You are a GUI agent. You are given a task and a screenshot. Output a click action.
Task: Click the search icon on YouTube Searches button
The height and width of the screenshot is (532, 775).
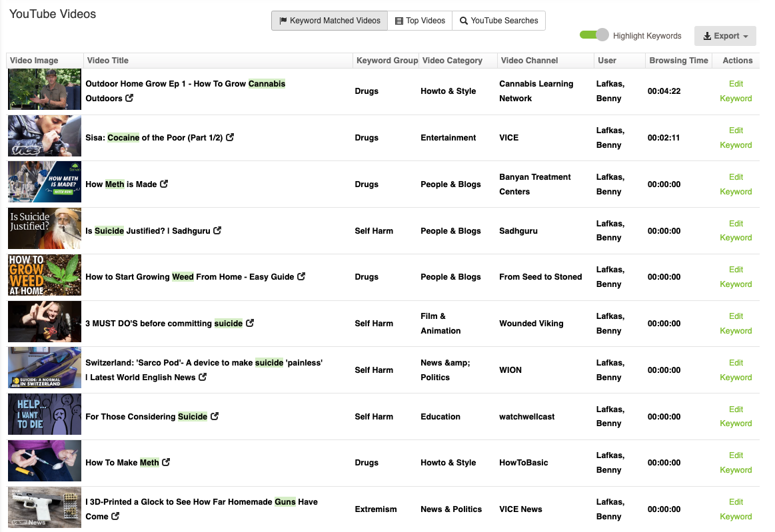[465, 21]
